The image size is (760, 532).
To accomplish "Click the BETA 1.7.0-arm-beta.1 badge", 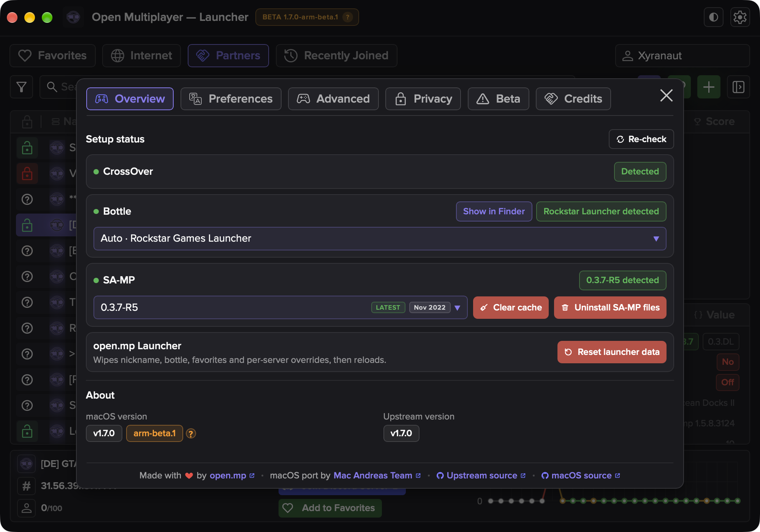I will pos(307,17).
